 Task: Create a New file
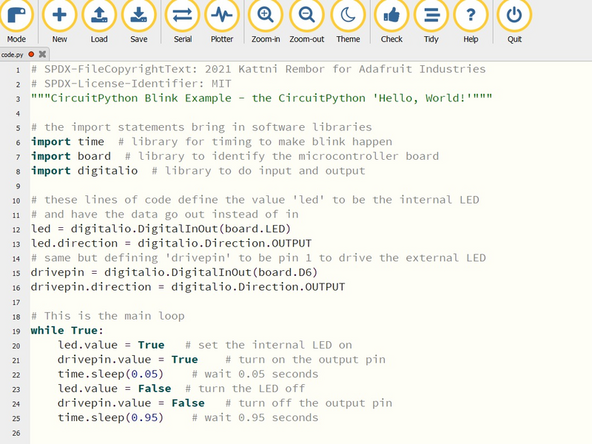pos(59,21)
